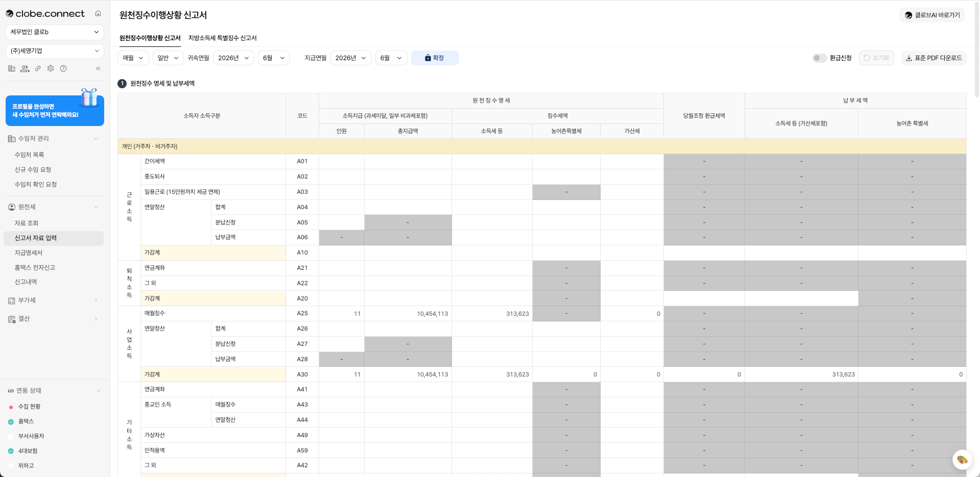Open 자료 조회 menu item
This screenshot has height=477, width=980.
coord(54,223)
